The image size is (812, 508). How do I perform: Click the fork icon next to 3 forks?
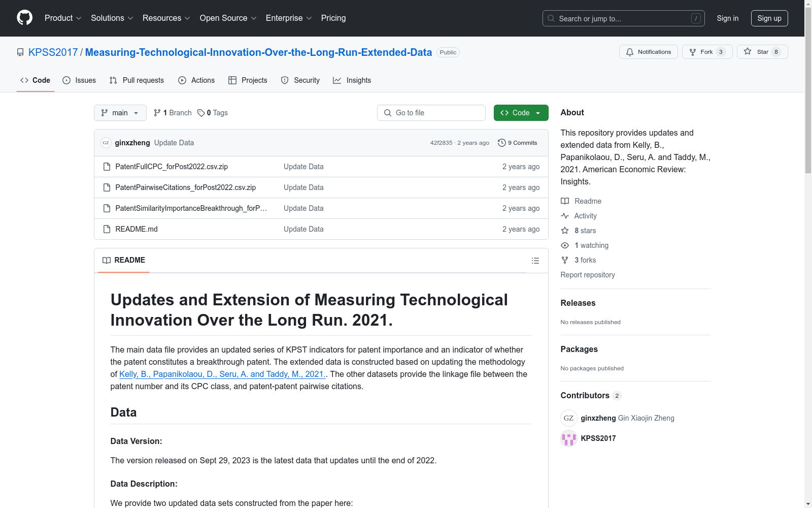565,260
